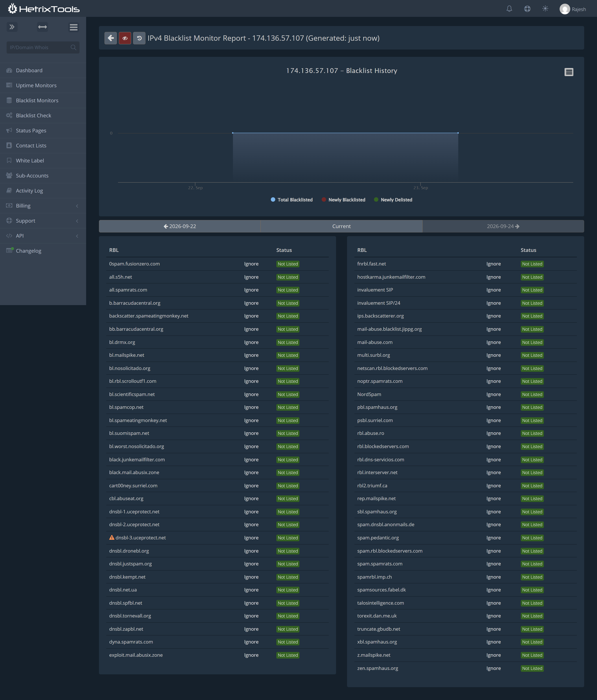Open Rajesh user profile menu
This screenshot has width=597, height=700.
[x=573, y=9]
